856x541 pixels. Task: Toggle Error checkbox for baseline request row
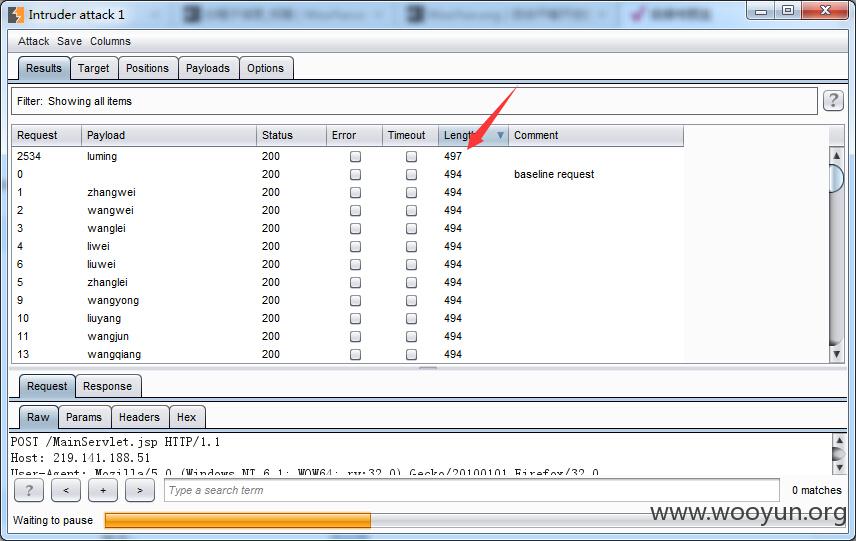tap(355, 175)
